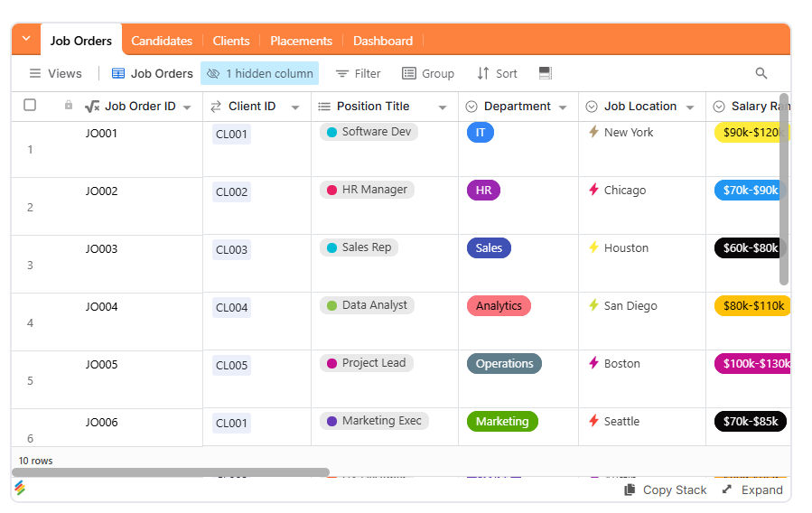Open the search magnifier icon
812x513 pixels.
pos(761,73)
